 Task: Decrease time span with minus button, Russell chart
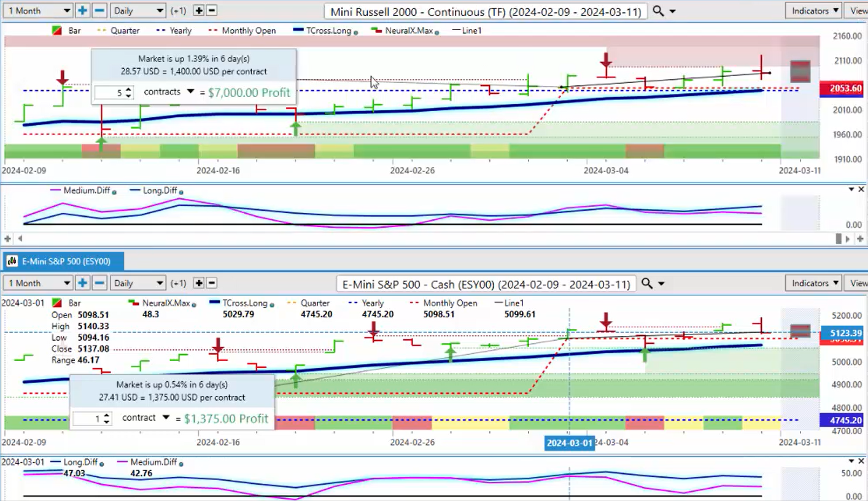tap(99, 10)
